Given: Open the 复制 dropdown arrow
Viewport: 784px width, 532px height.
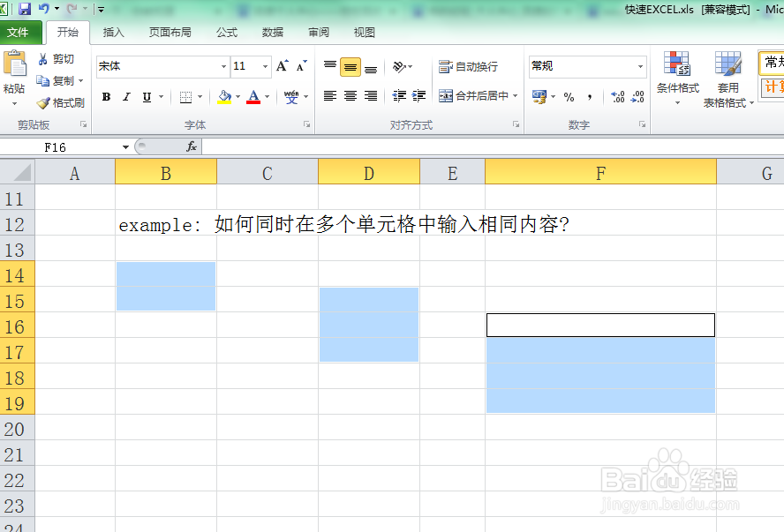Looking at the screenshot, I should point(80,81).
